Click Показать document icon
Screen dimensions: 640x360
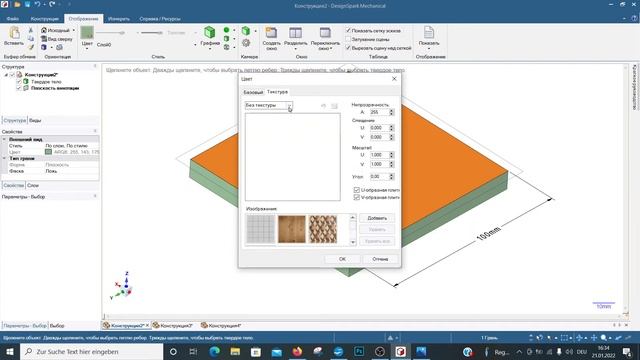(429, 32)
